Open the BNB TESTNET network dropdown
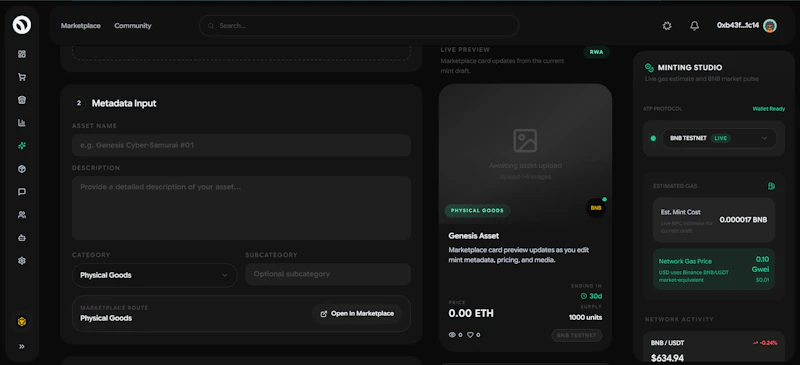 click(x=719, y=138)
